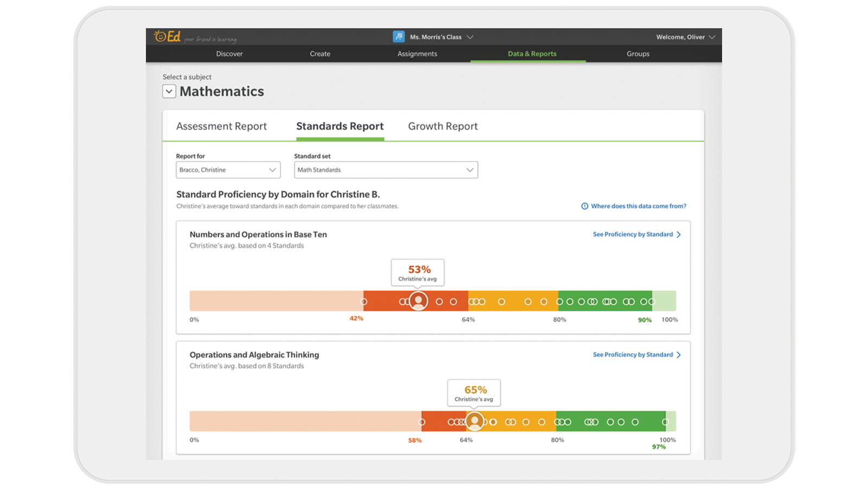See Proficiency by Standard for Operations and Algebraic Thinking
The image size is (868, 488).
633,355
